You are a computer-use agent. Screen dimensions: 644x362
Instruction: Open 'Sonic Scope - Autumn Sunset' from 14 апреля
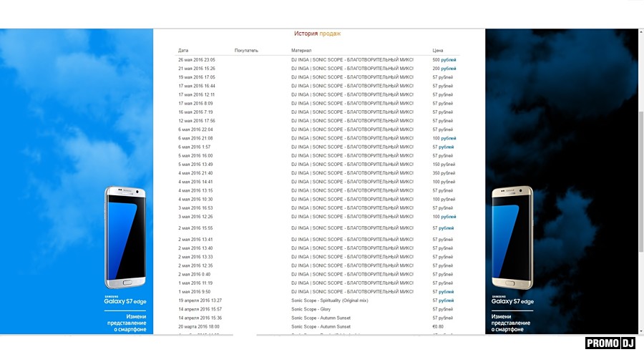(x=321, y=318)
